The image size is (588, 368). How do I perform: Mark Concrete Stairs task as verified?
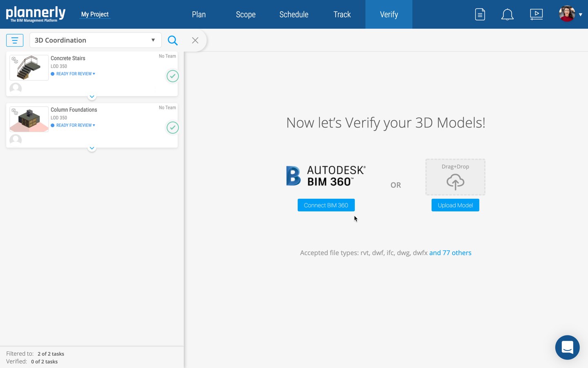[173, 76]
